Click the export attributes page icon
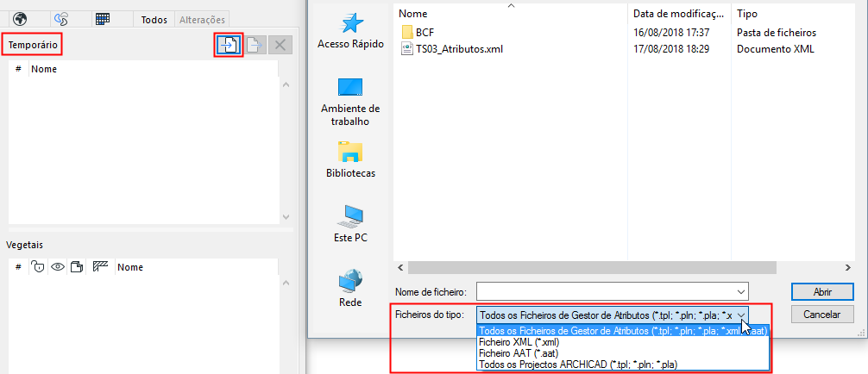The height and width of the screenshot is (374, 868). pyautogui.click(x=255, y=45)
